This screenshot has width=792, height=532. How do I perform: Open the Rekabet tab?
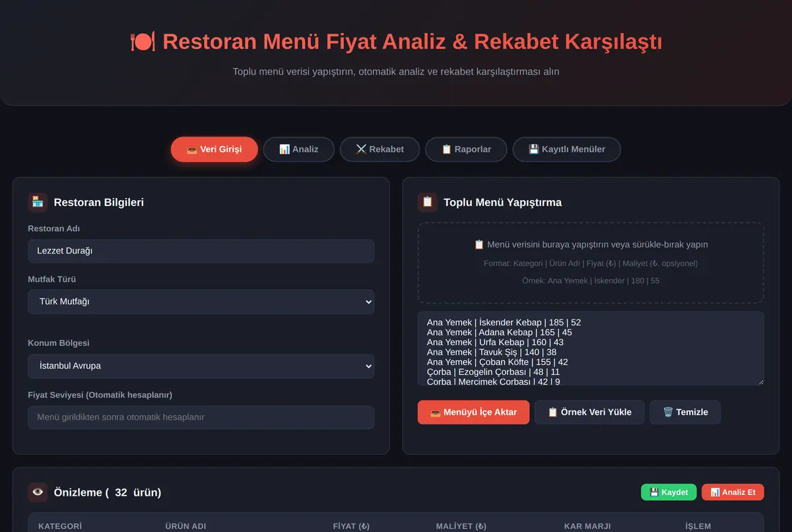pos(380,149)
